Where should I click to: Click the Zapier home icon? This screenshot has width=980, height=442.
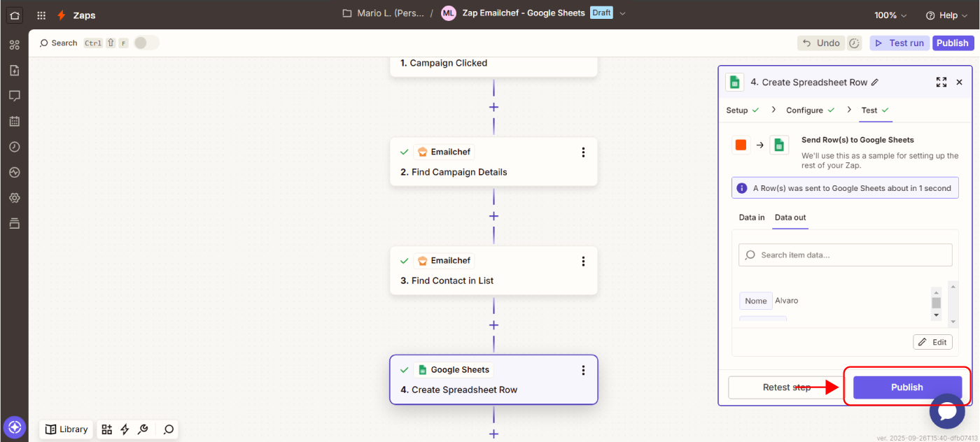click(x=15, y=15)
